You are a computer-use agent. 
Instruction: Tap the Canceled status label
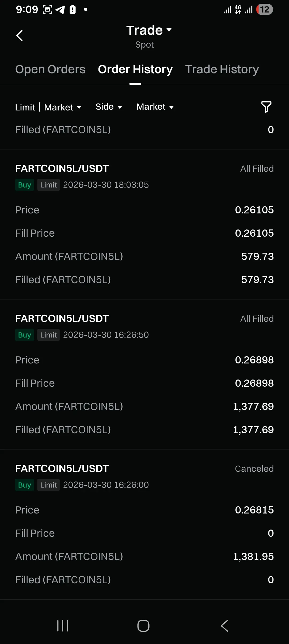pos(254,469)
